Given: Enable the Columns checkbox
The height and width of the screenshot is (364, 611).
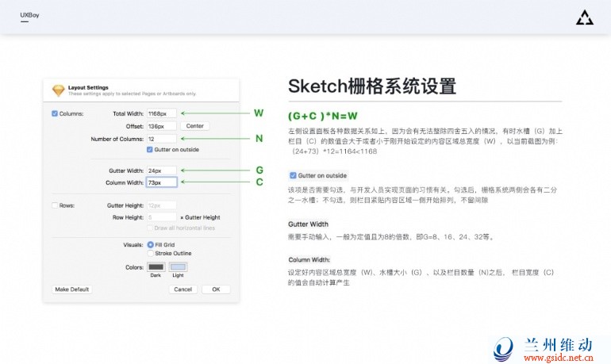Looking at the screenshot, I should 55,113.
